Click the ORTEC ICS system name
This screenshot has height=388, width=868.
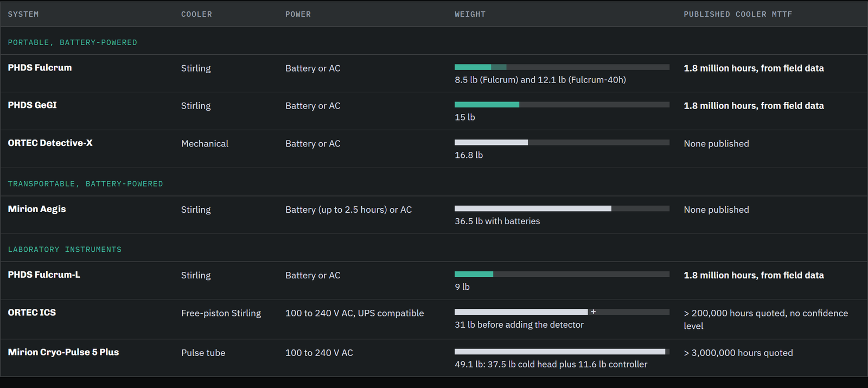coord(31,313)
